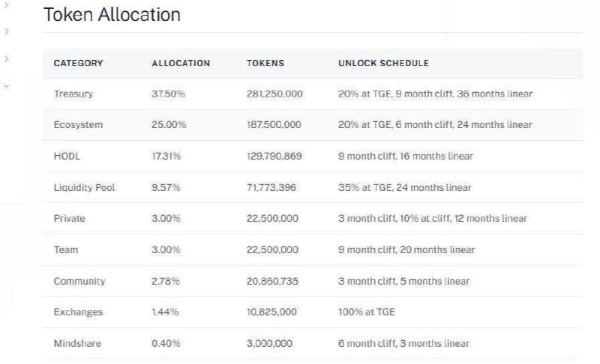Click the TOKENS column header
The image size is (600, 364).
[x=265, y=64]
